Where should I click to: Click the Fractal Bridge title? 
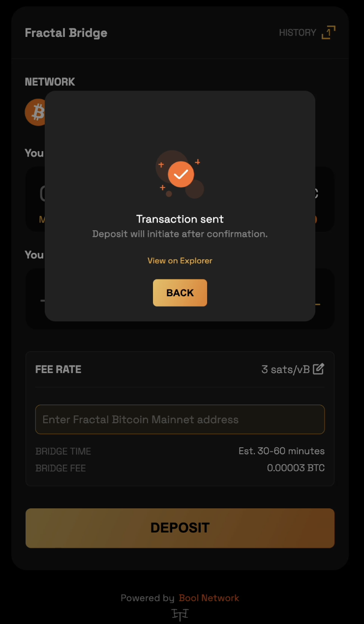pyautogui.click(x=66, y=33)
